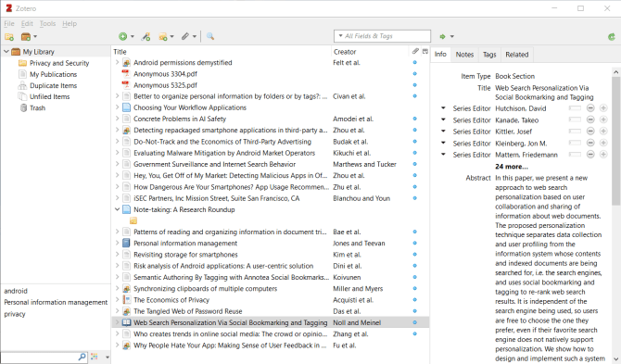Click PDF icon of Anonymous 5325.pdf
Image resolution: width=621 pixels, height=364 pixels.
(126, 85)
